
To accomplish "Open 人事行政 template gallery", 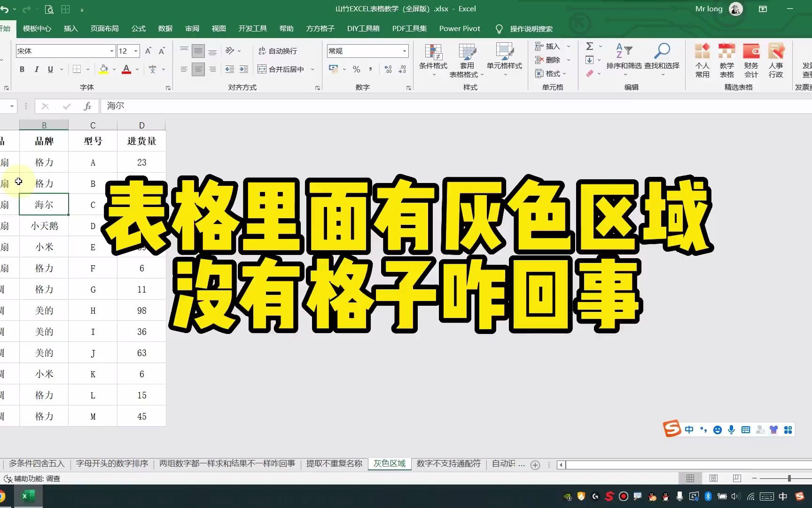I will (776, 61).
